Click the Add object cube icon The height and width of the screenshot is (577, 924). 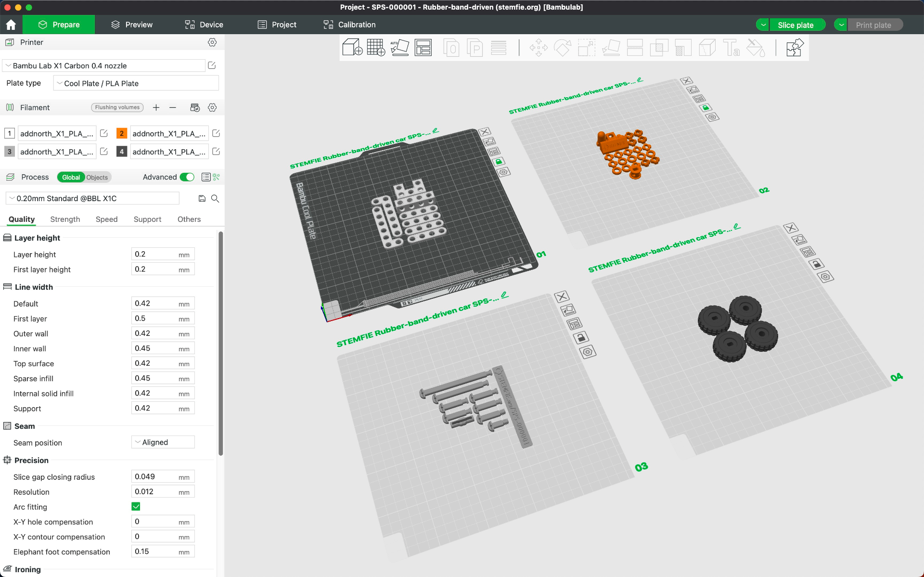click(x=352, y=48)
